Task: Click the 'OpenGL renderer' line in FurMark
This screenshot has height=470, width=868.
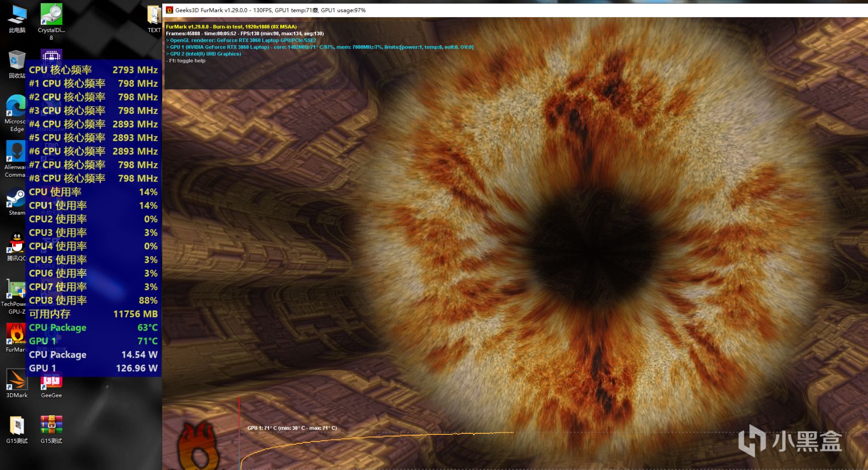Action: pos(241,40)
